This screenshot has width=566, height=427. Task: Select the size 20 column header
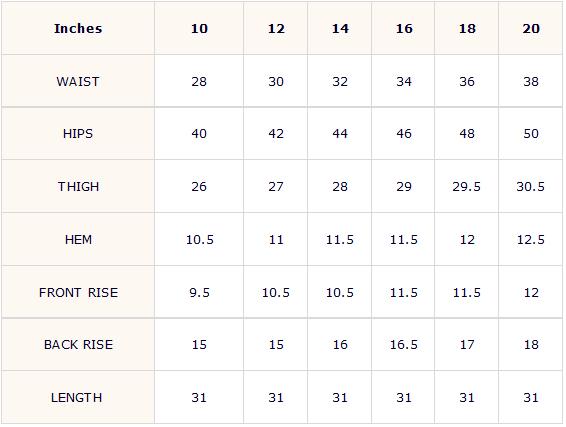[x=531, y=29]
